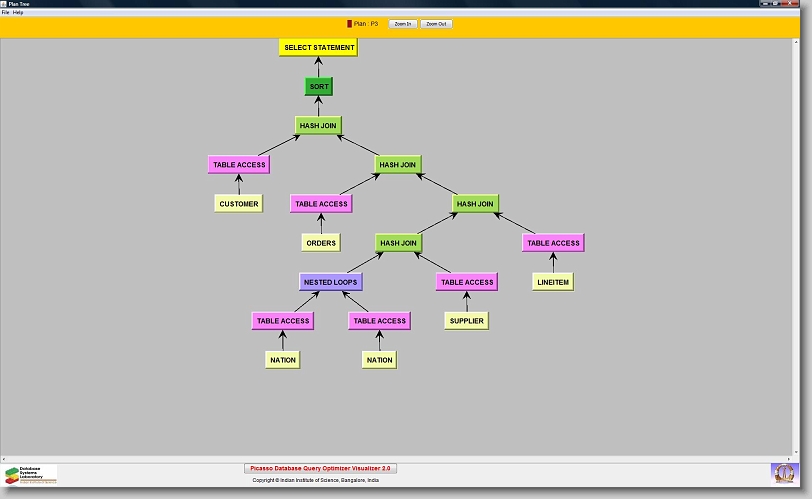Click the HASH JOIN node directly below SORT

coord(318,125)
